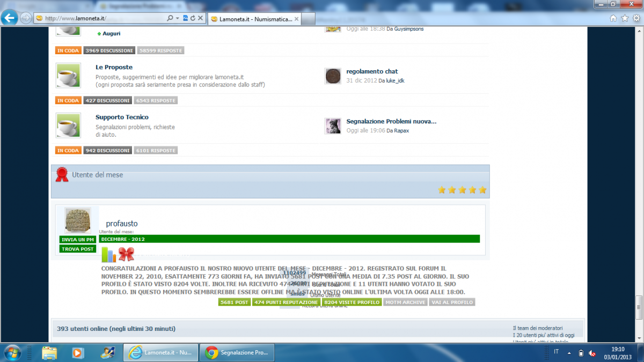Launch Windows Media Player from taskbar
This screenshot has width=644, height=362.
pyautogui.click(x=78, y=352)
